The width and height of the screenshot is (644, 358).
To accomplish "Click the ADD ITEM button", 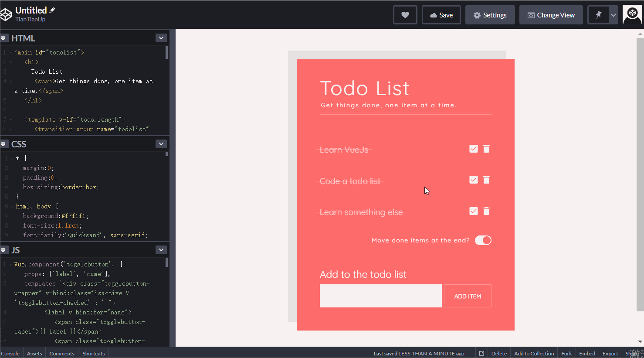I will [x=468, y=296].
